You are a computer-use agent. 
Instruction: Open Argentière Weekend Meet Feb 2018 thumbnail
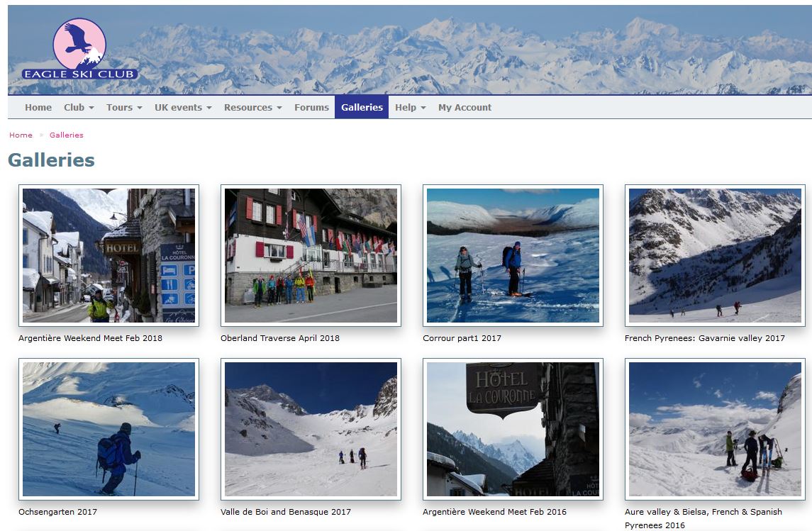[109, 255]
